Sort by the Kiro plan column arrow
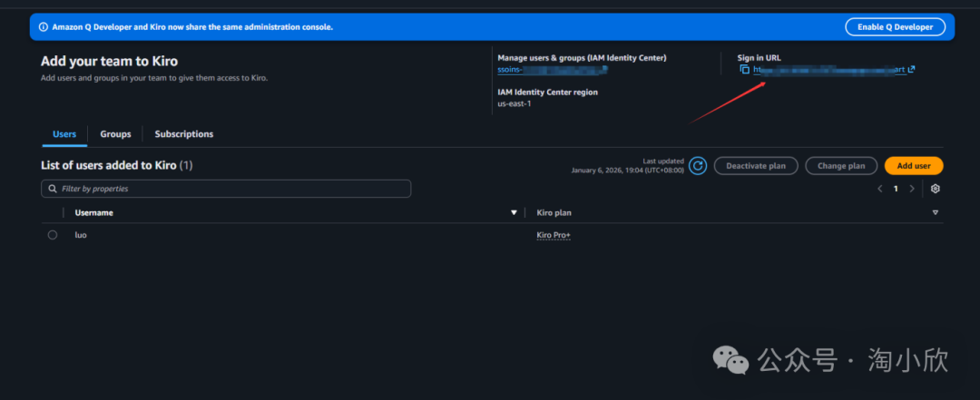Screen dimensions: 980x400 (935, 213)
